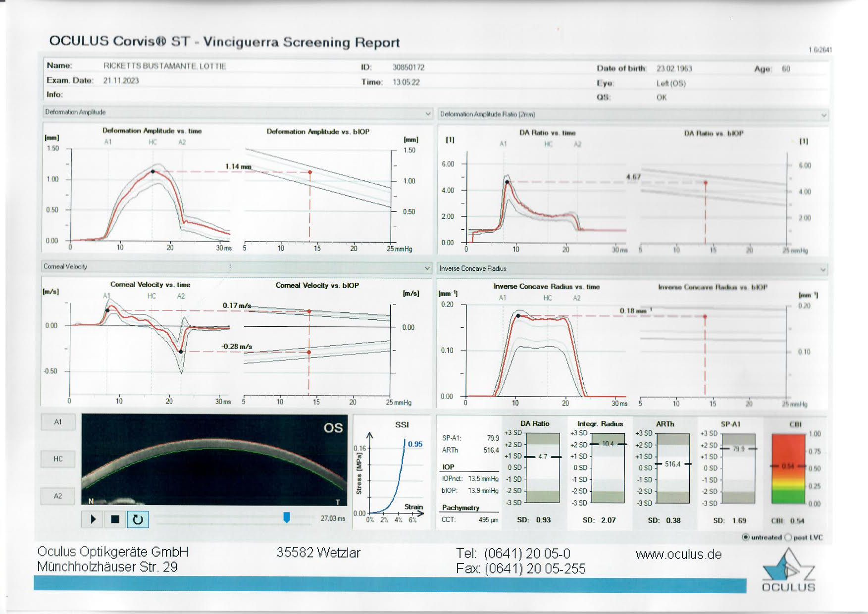
Task: Open the Deformation Amplitude Ratio (2mm) dropdown
Action: click(x=633, y=114)
